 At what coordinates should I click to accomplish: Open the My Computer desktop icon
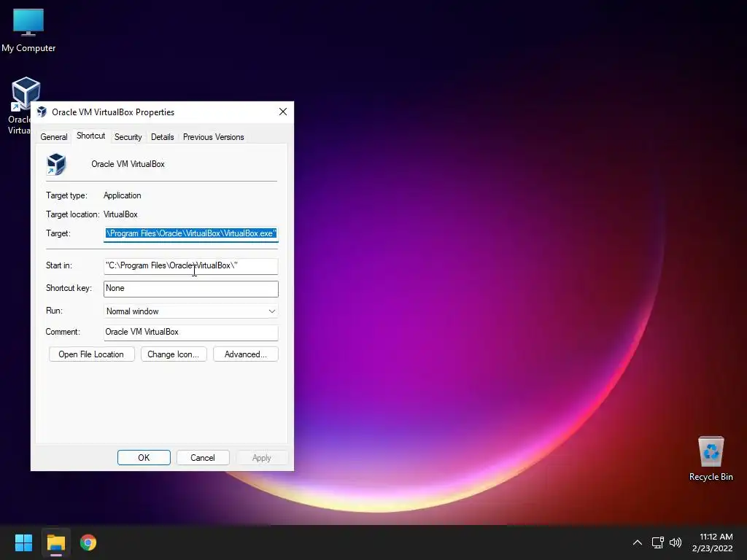pyautogui.click(x=28, y=29)
